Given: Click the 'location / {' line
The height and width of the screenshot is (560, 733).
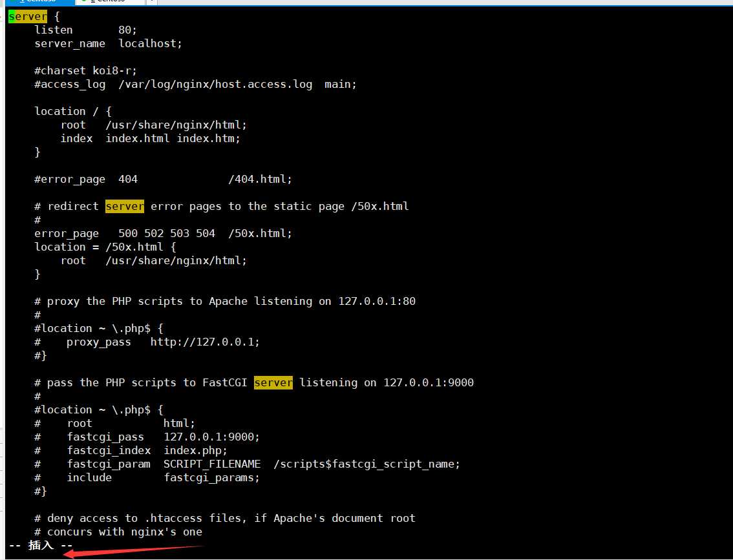Looking at the screenshot, I should (73, 111).
